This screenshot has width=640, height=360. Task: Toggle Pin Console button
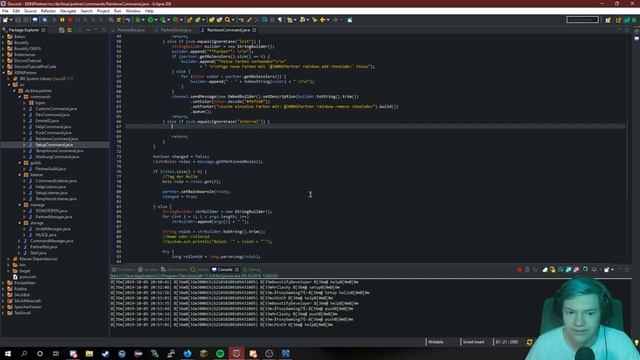(585, 269)
